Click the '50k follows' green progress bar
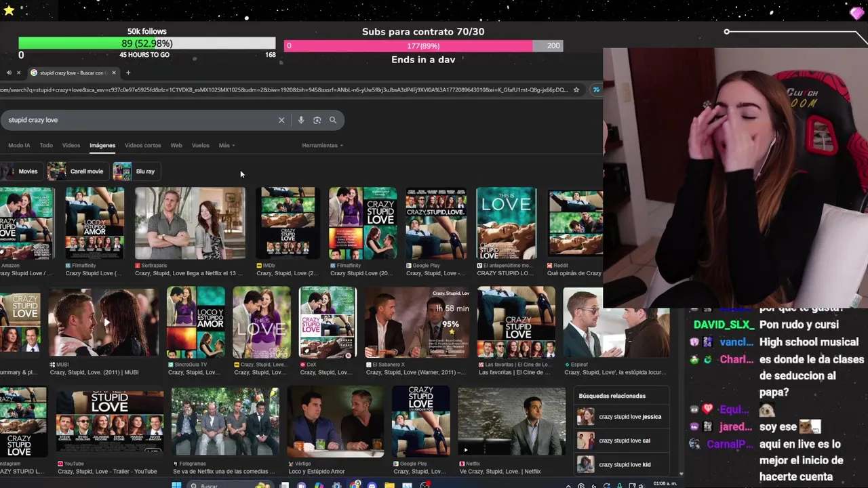 tap(147, 43)
